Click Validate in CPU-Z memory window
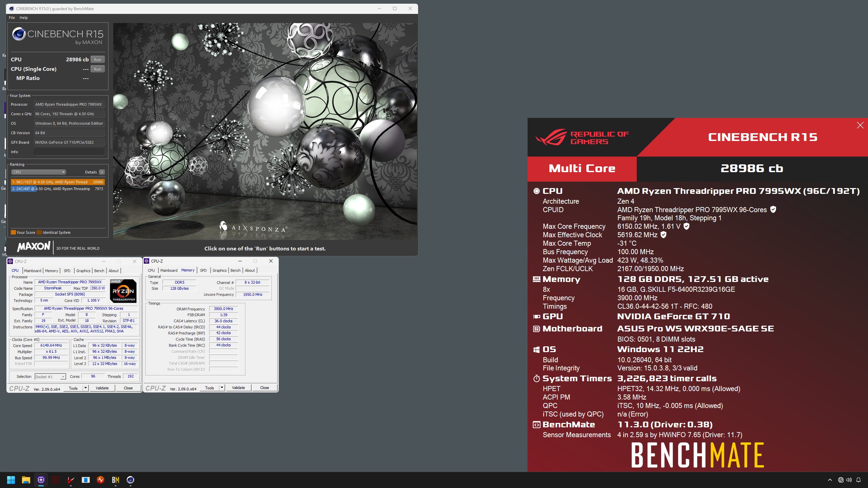 pyautogui.click(x=238, y=388)
